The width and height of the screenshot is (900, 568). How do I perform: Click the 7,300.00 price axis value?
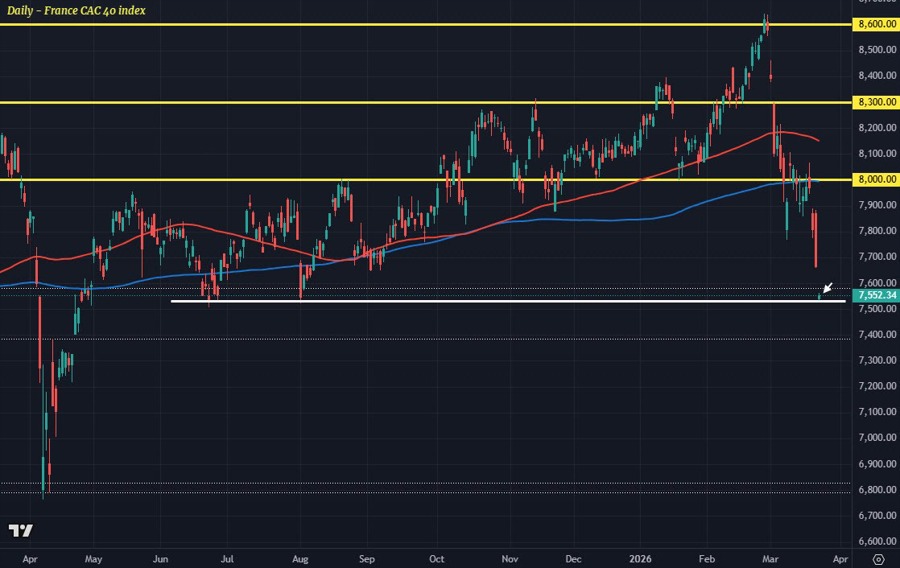[877, 360]
